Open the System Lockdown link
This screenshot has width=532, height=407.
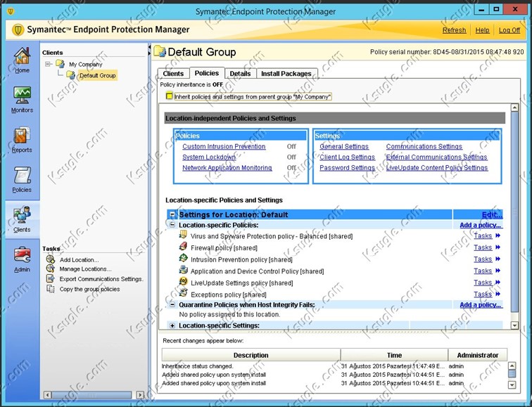209,157
